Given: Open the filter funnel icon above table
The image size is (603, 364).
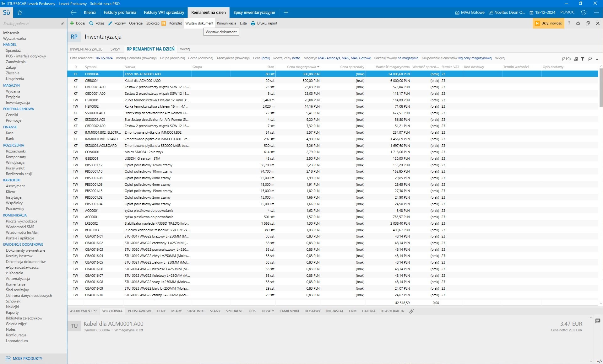Looking at the screenshot, I should (583, 59).
